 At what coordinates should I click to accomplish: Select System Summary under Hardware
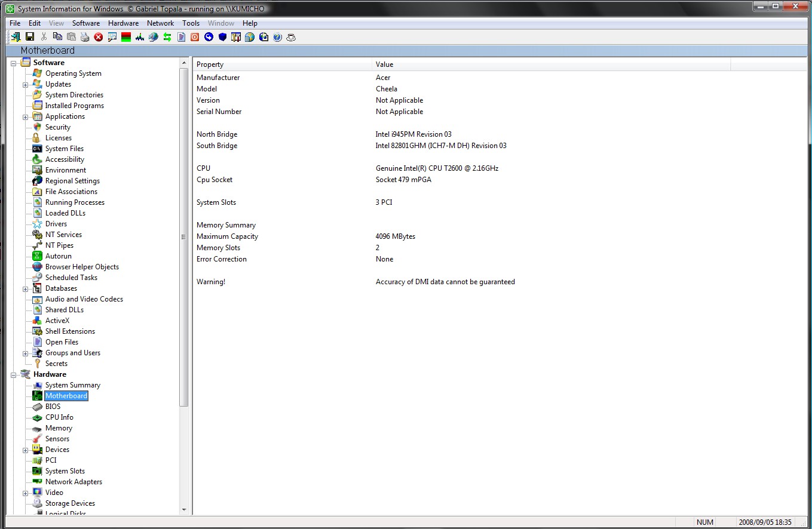73,385
